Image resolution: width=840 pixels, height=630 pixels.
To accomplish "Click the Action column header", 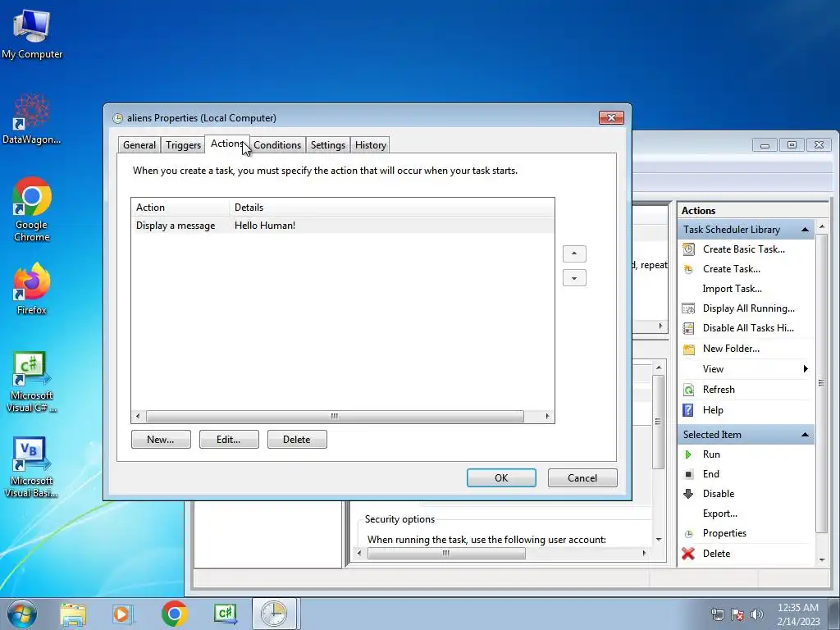I will [180, 208].
